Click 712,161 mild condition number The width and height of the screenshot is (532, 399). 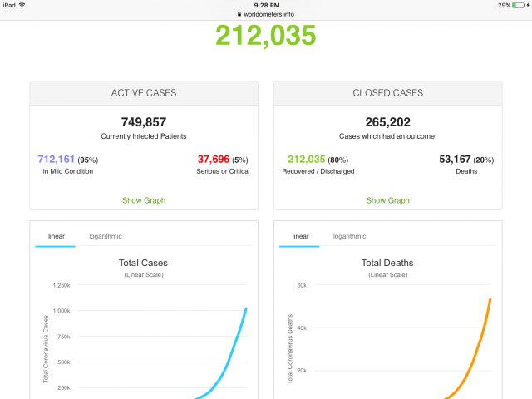(x=57, y=159)
